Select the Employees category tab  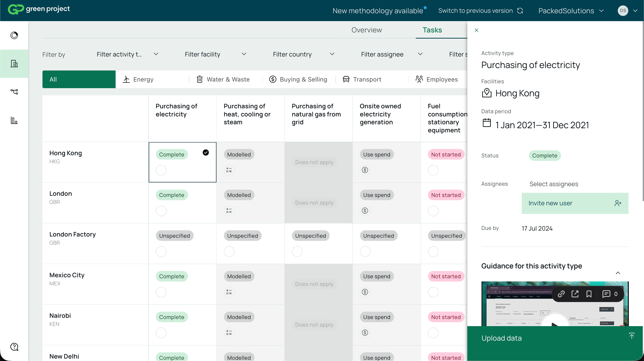[438, 79]
